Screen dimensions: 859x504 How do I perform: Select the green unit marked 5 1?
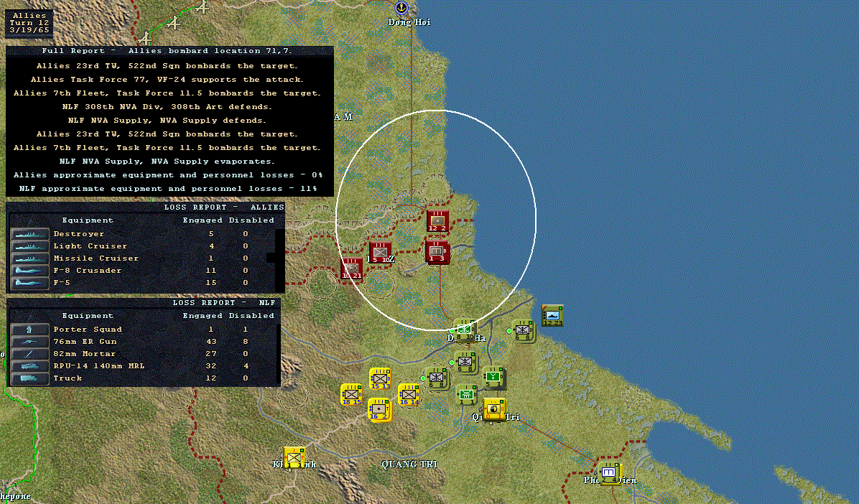point(493,377)
